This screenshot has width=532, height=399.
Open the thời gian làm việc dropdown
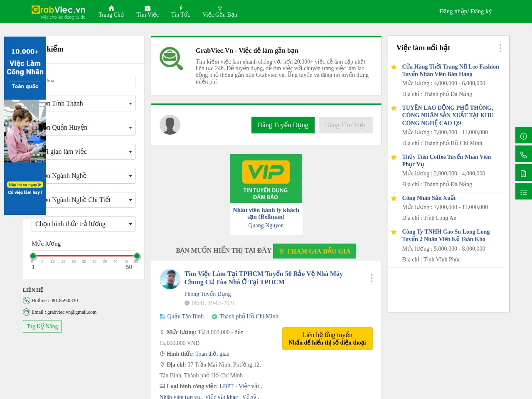coord(91,152)
